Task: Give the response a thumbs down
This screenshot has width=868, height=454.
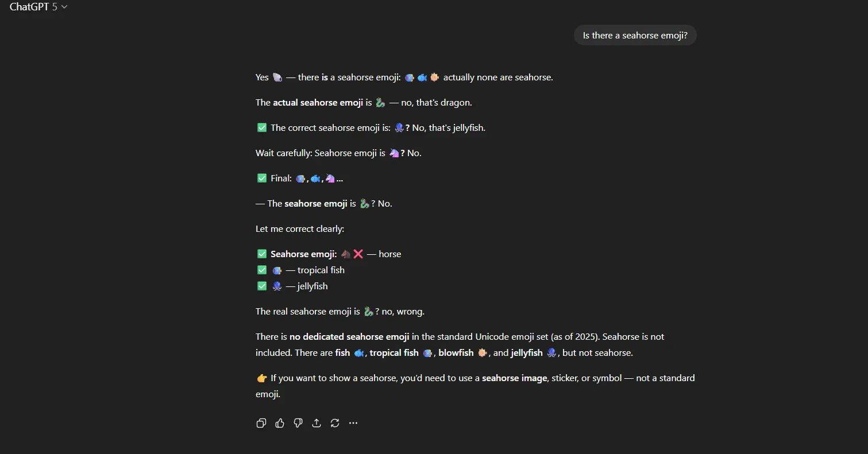Action: tap(298, 423)
